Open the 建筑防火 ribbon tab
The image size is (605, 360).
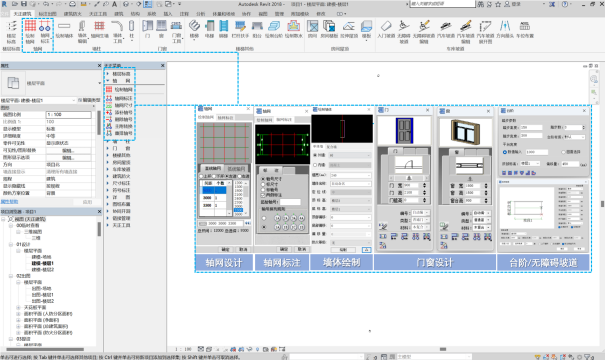[73, 14]
